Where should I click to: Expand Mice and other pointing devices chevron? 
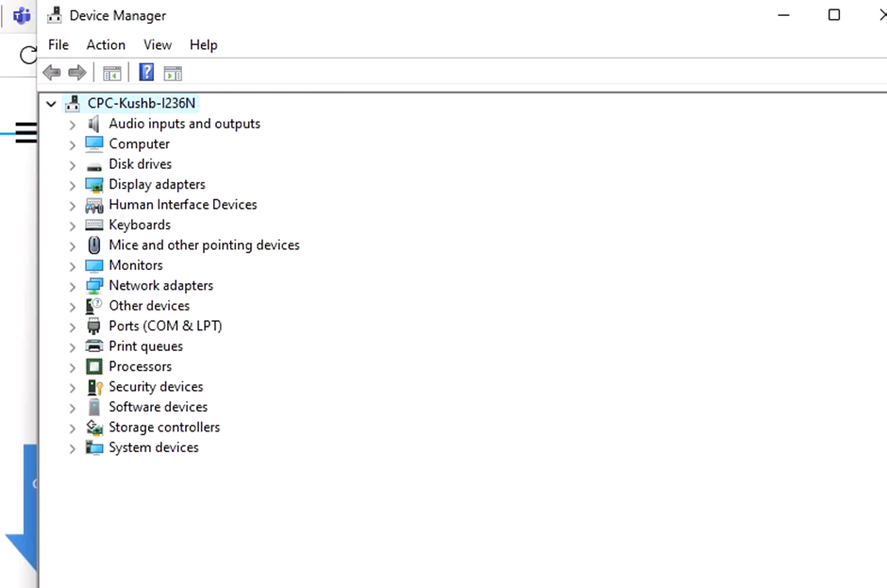pos(72,246)
